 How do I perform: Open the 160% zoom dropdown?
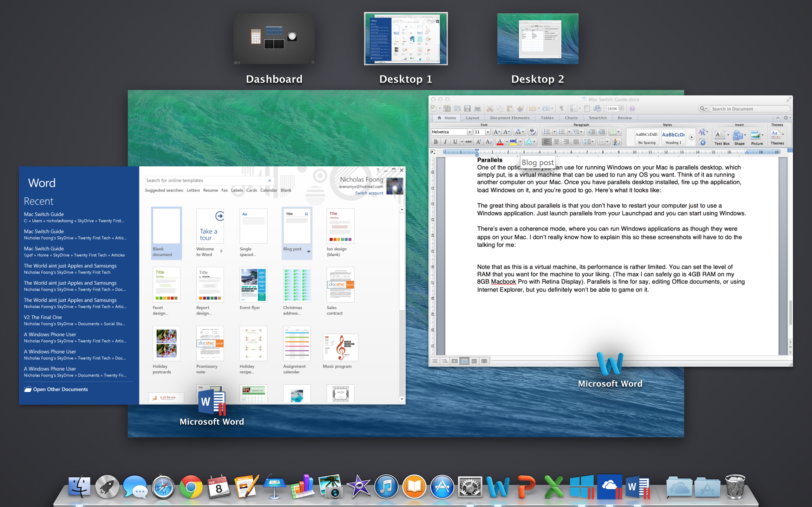(x=621, y=109)
